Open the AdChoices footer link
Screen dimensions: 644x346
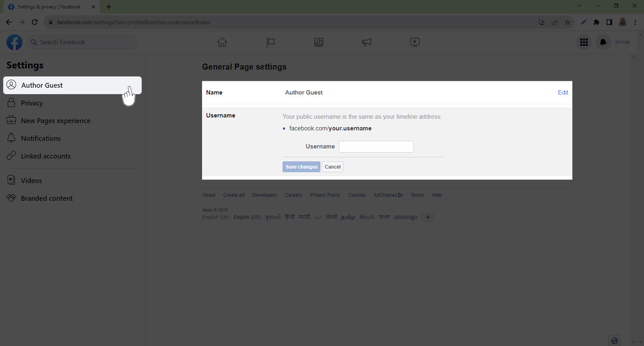[388, 195]
